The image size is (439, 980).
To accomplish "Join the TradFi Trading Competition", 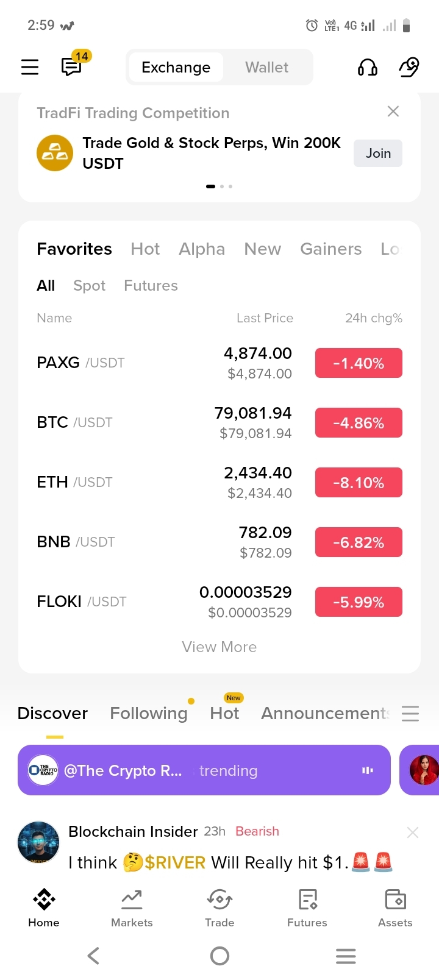I will pyautogui.click(x=378, y=154).
